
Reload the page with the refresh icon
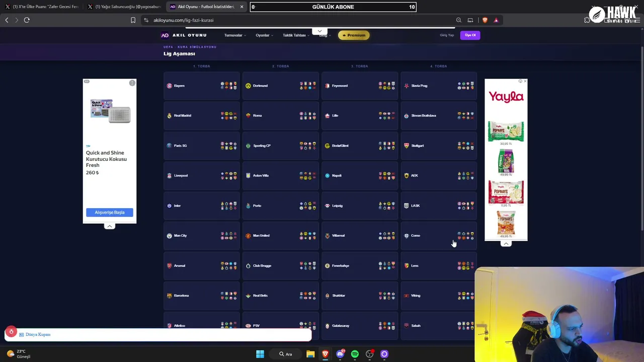pos(27,20)
